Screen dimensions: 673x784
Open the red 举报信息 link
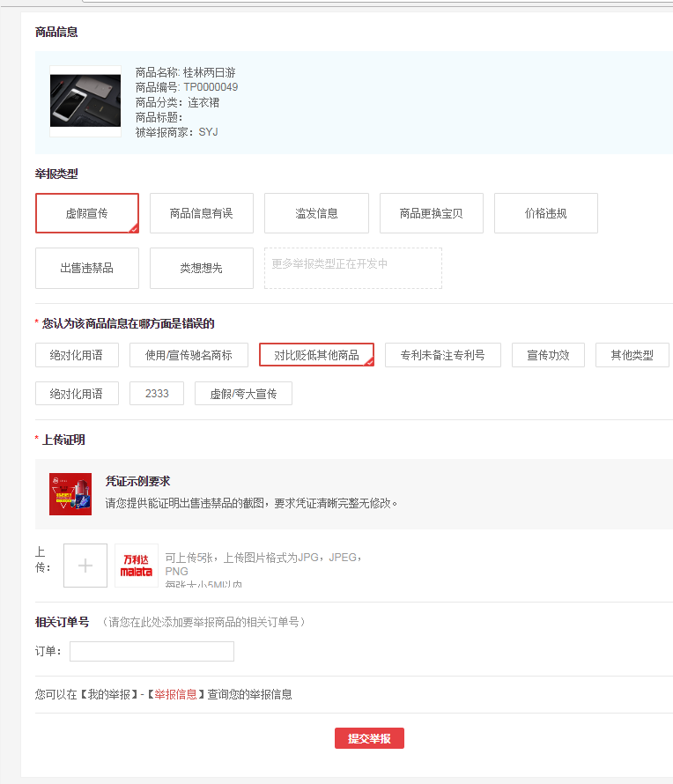(175, 694)
